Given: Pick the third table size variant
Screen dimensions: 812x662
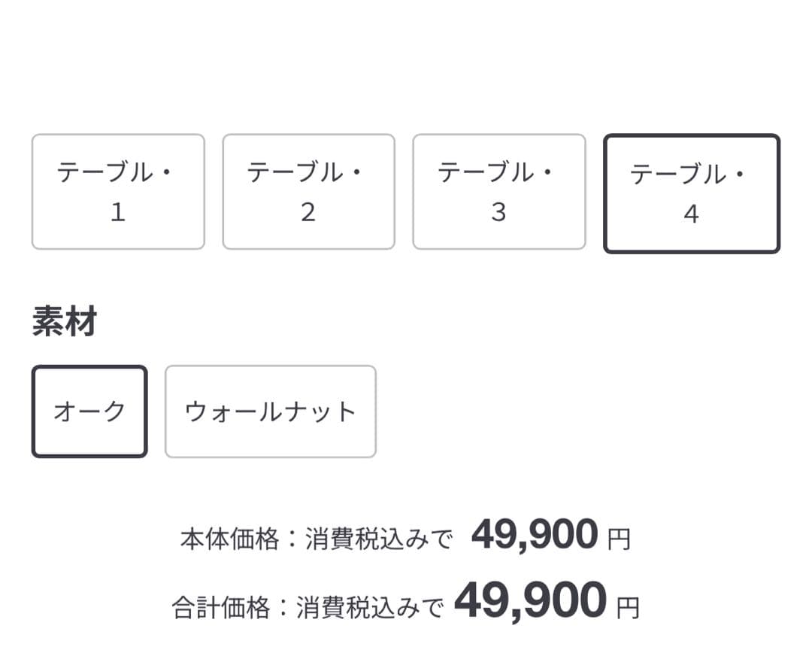Looking at the screenshot, I should click(499, 190).
